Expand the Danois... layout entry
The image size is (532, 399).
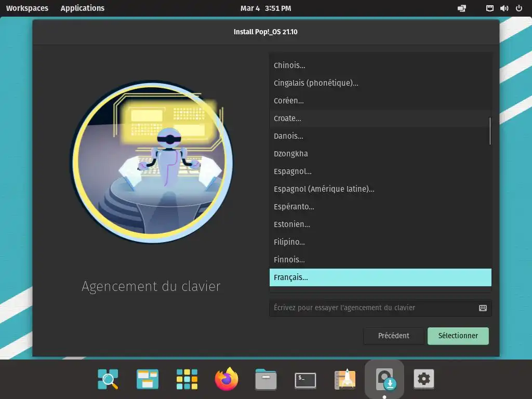(x=380, y=136)
